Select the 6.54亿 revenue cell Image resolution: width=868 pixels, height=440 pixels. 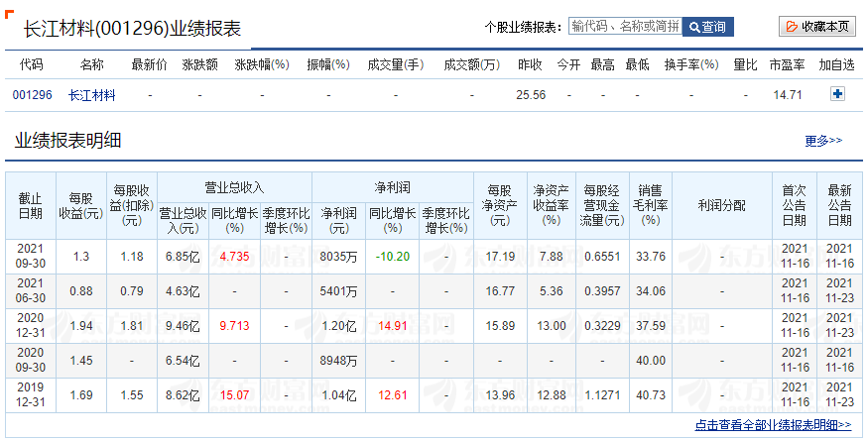point(183,361)
